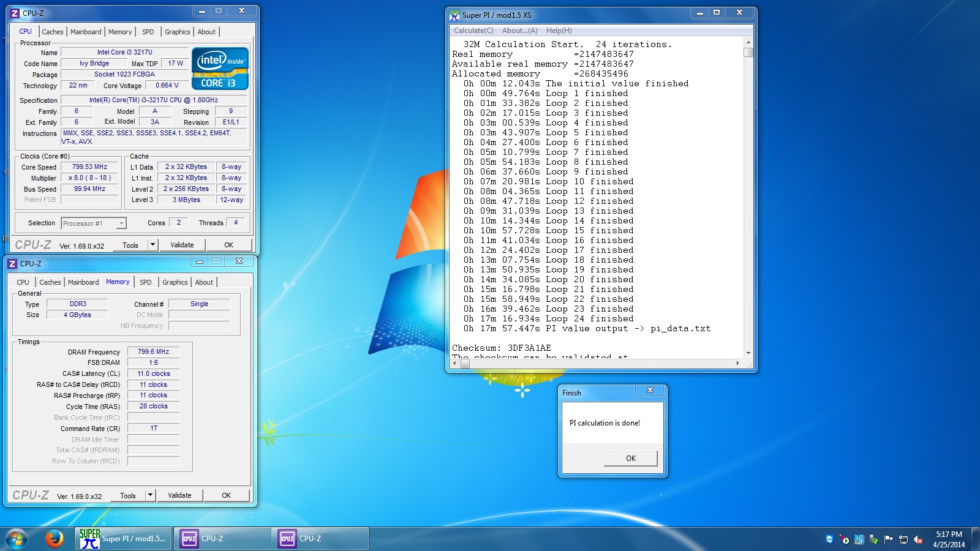Open the About...(A) menu in Super PI

[519, 31]
